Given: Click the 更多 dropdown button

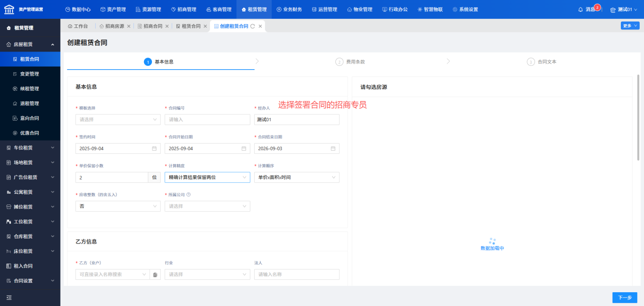Looking at the screenshot, I should [630, 26].
